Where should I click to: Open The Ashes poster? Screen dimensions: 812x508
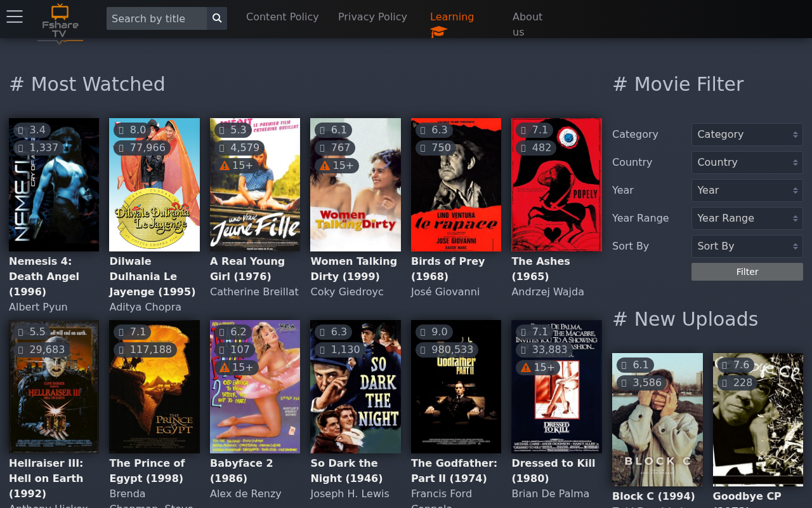pyautogui.click(x=557, y=185)
